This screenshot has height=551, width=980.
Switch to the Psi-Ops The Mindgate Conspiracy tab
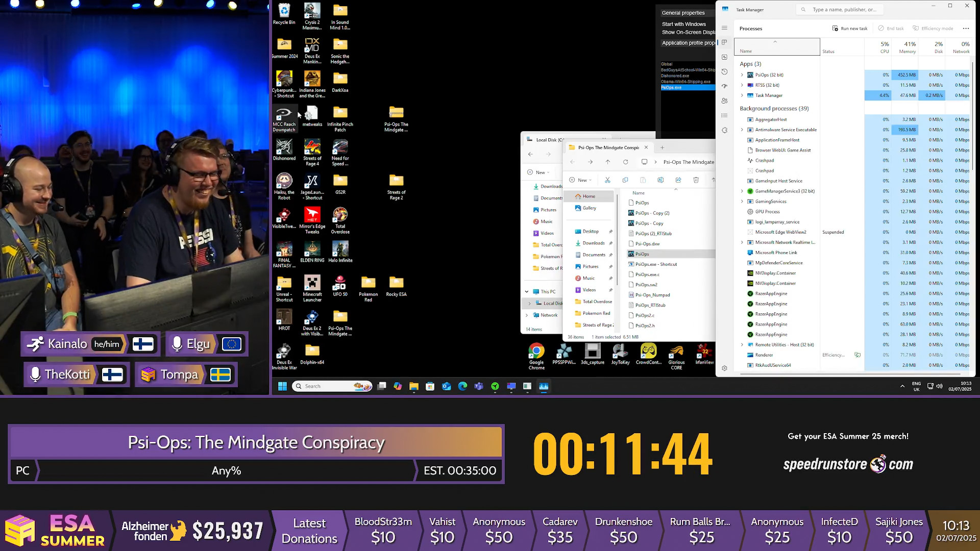(x=608, y=147)
